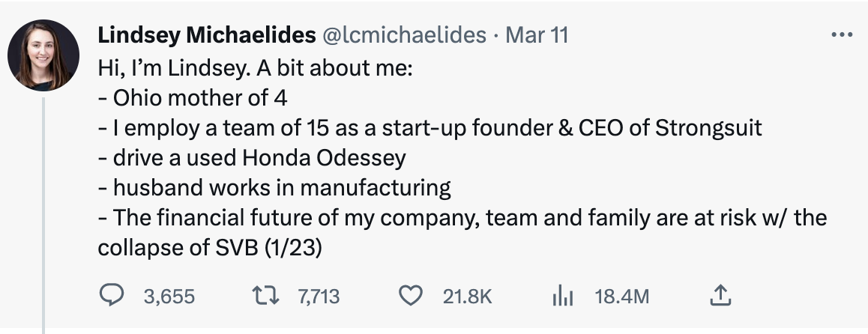This screenshot has height=334, width=868.
Task: Click the 18.4M views count
Action: pos(621,297)
